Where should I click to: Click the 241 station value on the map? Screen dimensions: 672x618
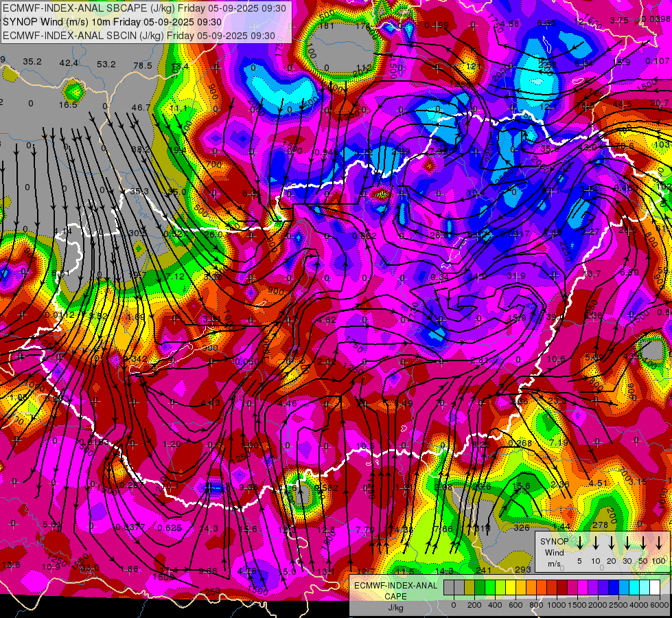click(x=483, y=570)
